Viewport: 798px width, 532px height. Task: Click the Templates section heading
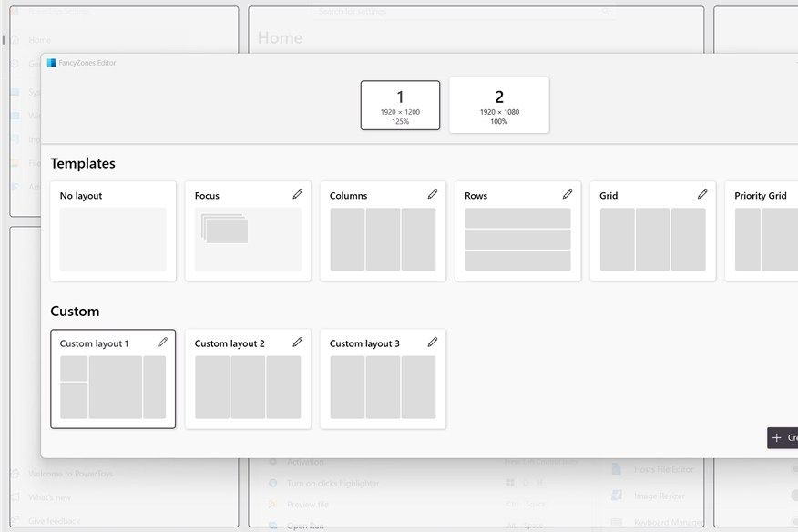pos(83,163)
